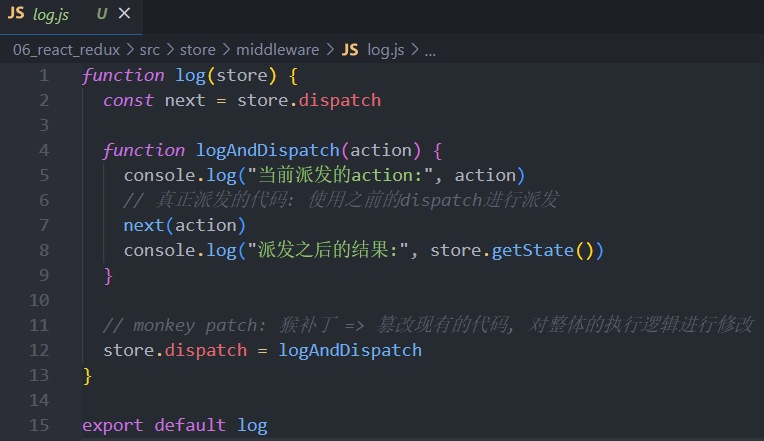764x441 pixels.
Task: Open the middleware breadcrumb folder
Action: point(279,49)
